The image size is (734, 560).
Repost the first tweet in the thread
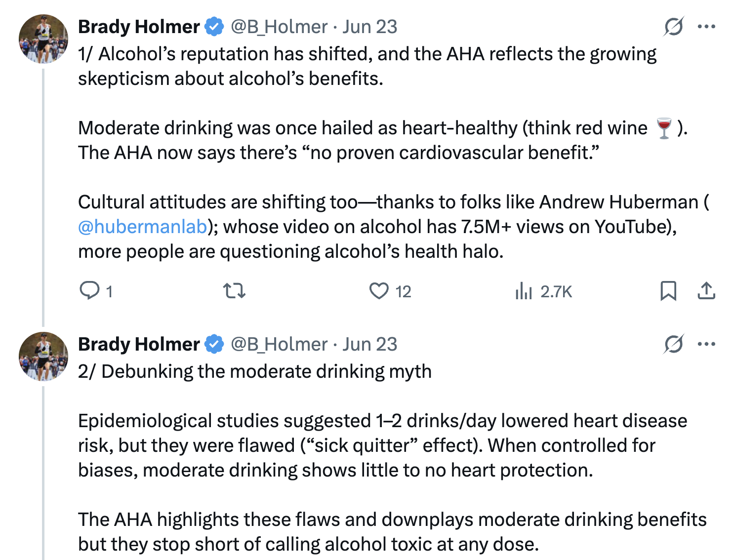(234, 291)
